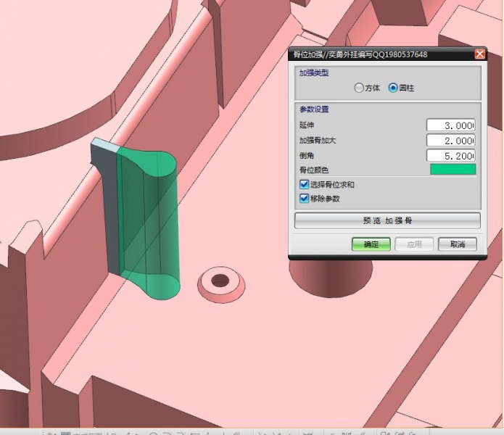Confirm with the 确定 button
The width and height of the screenshot is (504, 435).
(x=371, y=244)
